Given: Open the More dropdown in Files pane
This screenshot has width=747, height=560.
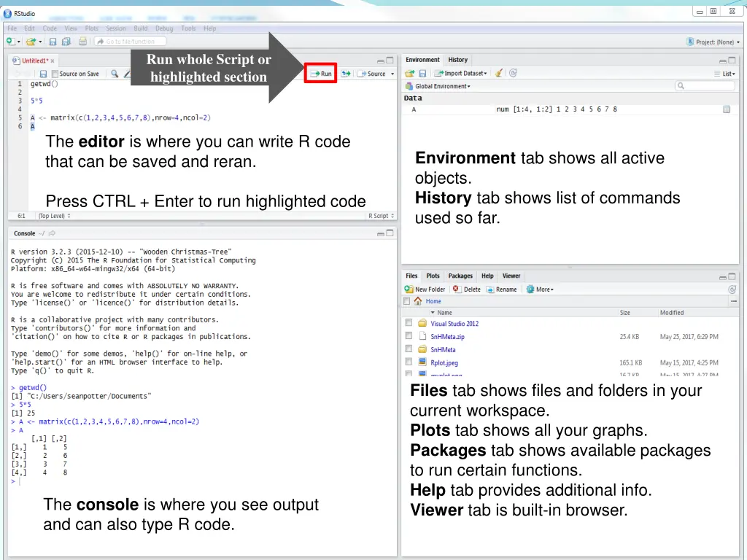Looking at the screenshot, I should point(540,289).
